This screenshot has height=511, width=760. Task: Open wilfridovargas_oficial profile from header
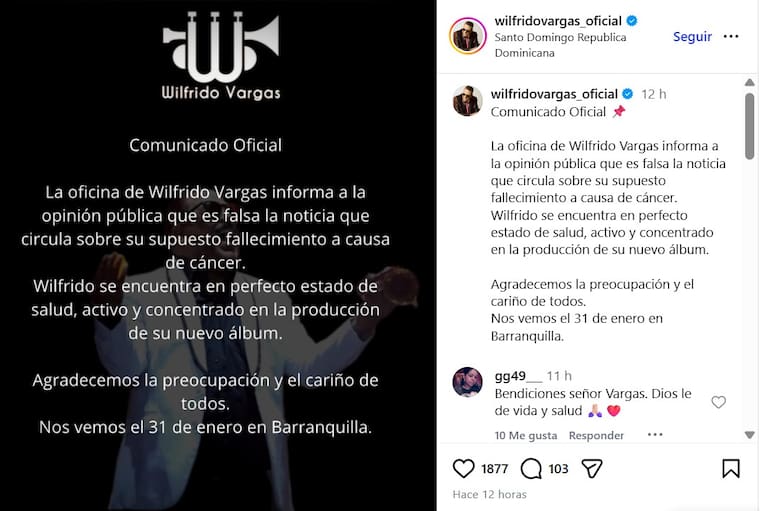558,21
